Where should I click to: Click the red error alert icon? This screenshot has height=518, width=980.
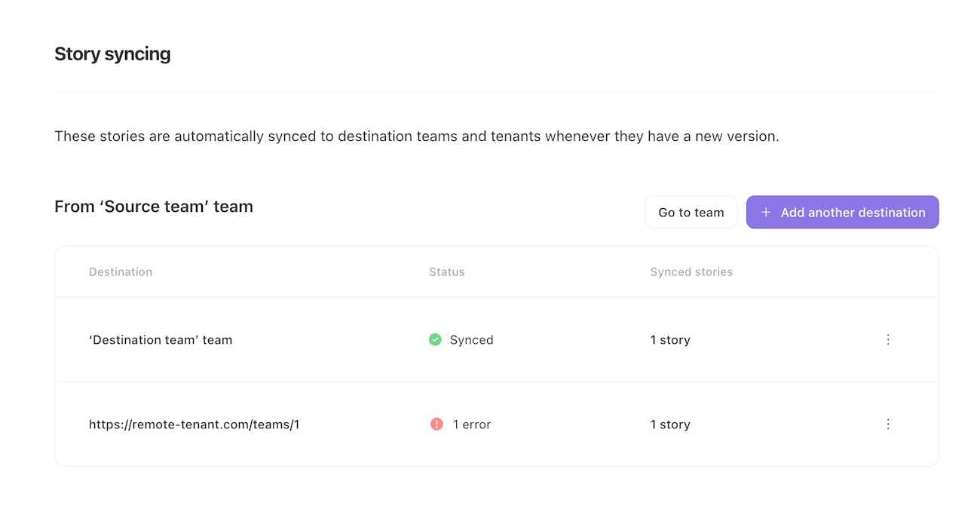[436, 425]
